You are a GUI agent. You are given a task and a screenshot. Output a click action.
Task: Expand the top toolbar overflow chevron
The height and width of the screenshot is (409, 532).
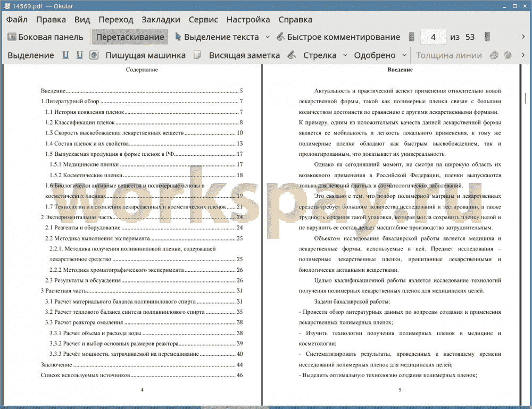[523, 37]
